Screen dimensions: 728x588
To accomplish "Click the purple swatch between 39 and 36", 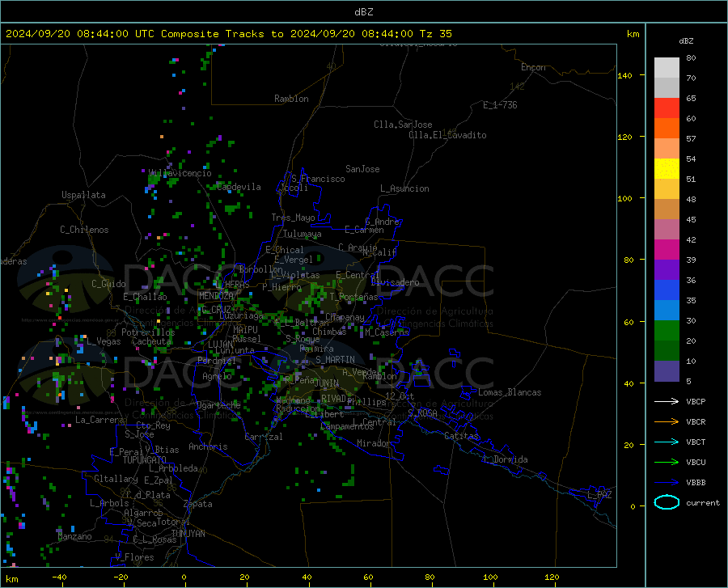I will [667, 270].
